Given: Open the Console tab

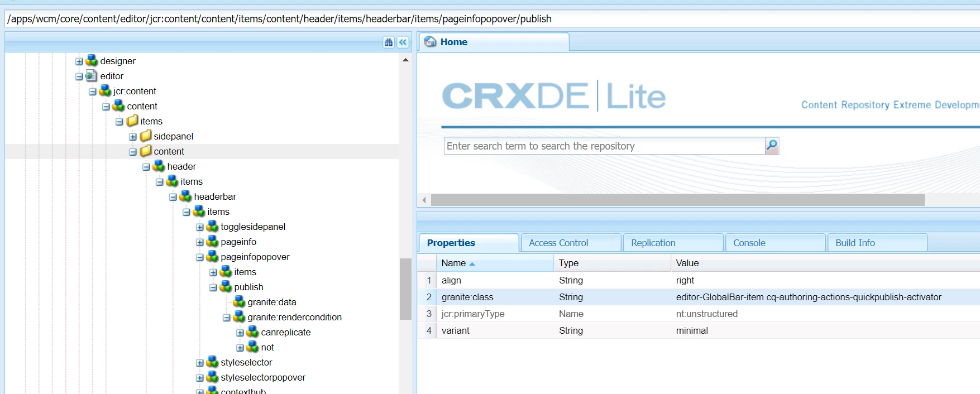Looking at the screenshot, I should 775,243.
